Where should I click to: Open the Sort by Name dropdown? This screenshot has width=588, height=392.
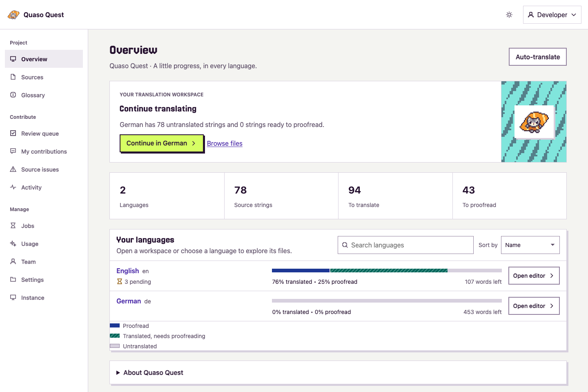[x=530, y=245]
